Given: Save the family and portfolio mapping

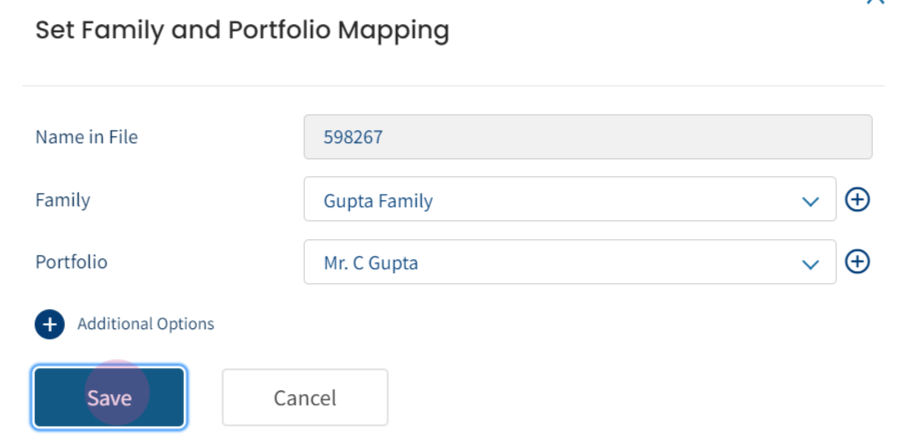Looking at the screenshot, I should pos(109,398).
